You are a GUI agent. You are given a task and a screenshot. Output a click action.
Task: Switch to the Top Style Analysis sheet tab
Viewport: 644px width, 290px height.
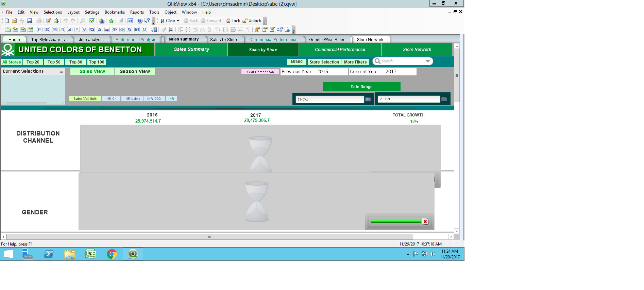tap(48, 40)
